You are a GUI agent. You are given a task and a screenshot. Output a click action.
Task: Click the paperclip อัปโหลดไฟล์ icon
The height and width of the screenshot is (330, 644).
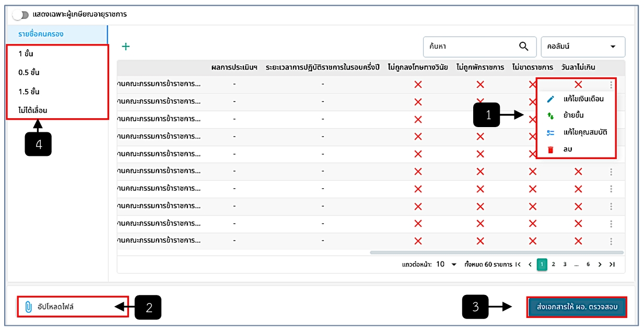pos(28,307)
